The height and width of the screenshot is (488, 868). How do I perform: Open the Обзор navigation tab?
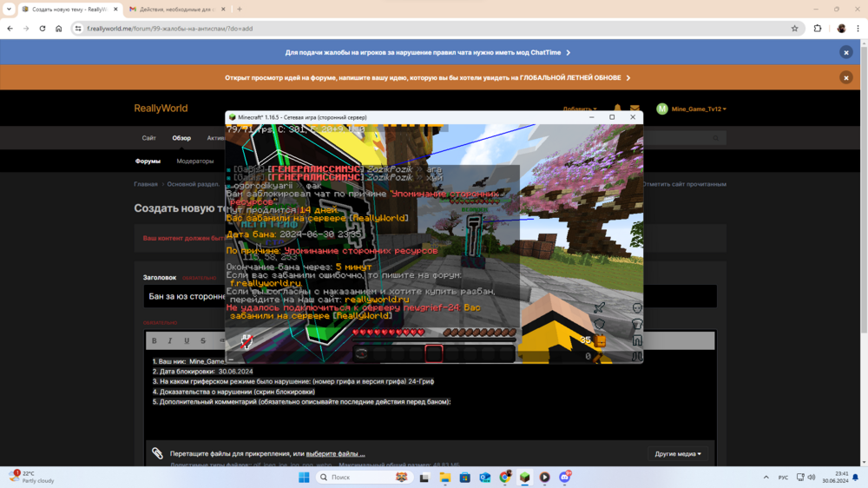click(181, 138)
